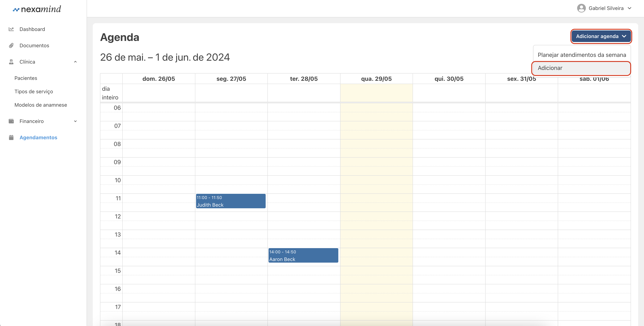Screen dimensions: 644x326
Task: Click the Documentos paperclip icon
Action: (x=11, y=45)
